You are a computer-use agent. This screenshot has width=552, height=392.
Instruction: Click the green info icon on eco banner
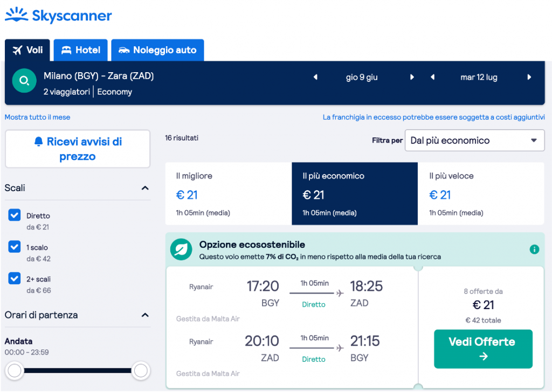[x=534, y=249]
